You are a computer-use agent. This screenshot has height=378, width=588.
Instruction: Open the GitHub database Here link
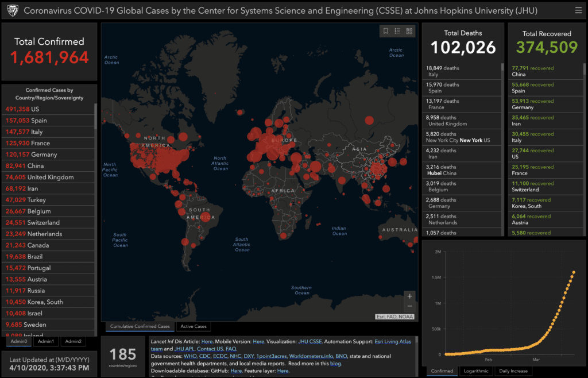236,371
